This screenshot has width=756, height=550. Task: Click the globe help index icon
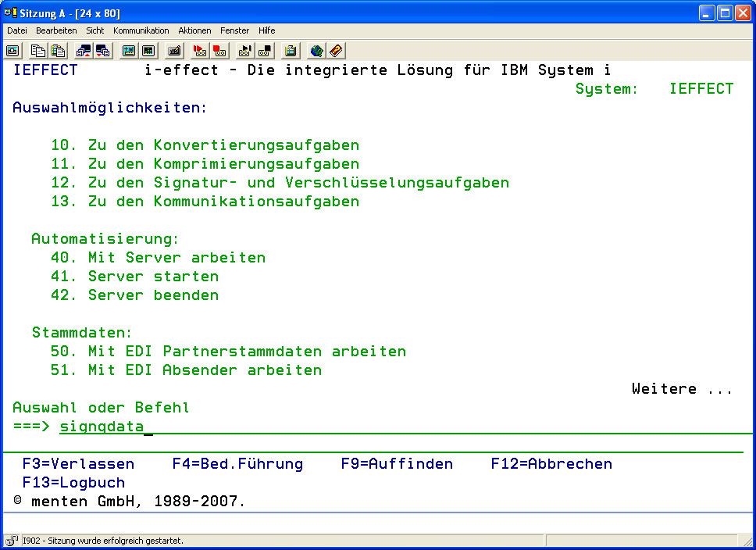[x=316, y=51]
